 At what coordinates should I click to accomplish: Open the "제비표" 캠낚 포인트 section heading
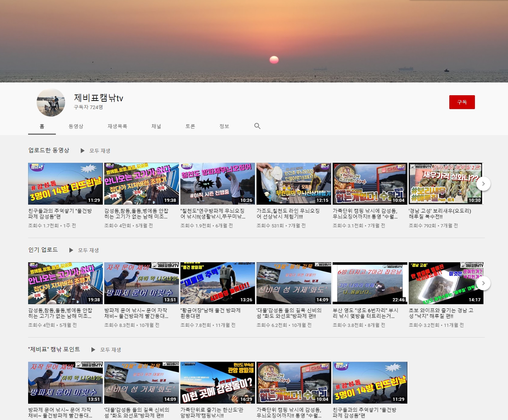coord(54,349)
